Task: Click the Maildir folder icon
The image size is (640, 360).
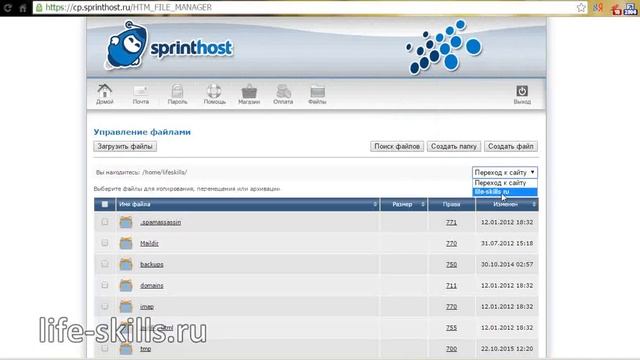Action: [126, 243]
